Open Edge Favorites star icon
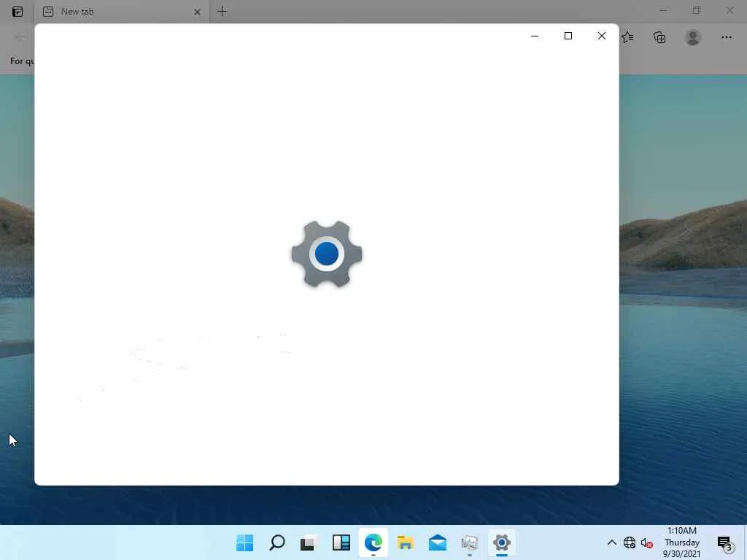Image resolution: width=747 pixels, height=560 pixels. [628, 37]
